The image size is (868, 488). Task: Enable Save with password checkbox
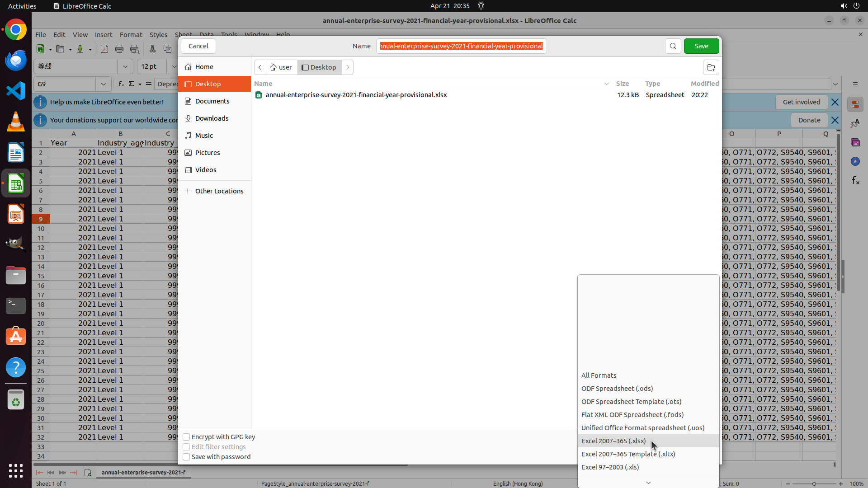coord(186,457)
